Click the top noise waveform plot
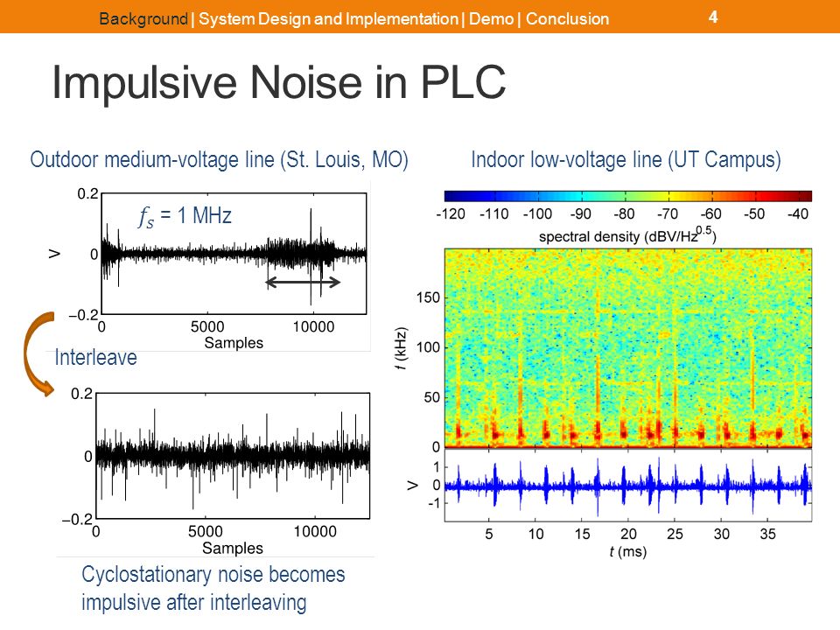 [x=234, y=254]
